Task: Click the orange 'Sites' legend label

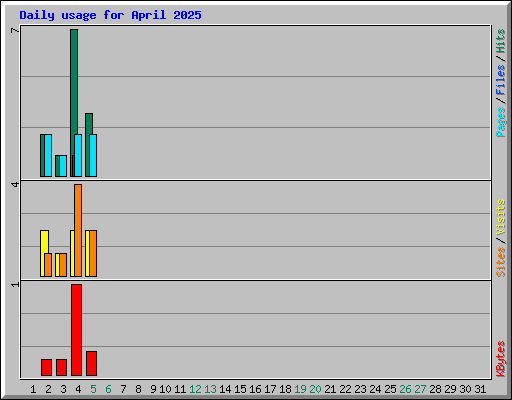Action: 501,262
